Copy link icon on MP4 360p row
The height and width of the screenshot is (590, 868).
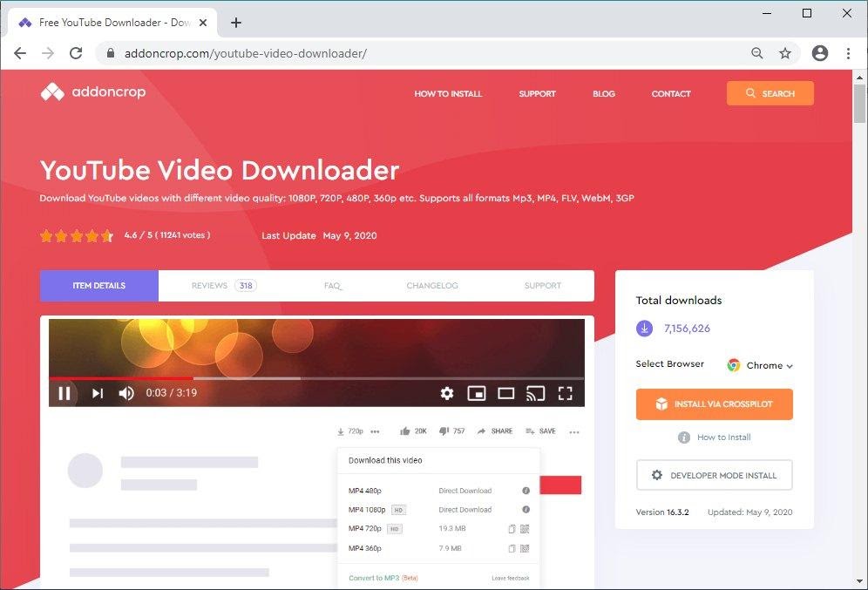coord(512,548)
